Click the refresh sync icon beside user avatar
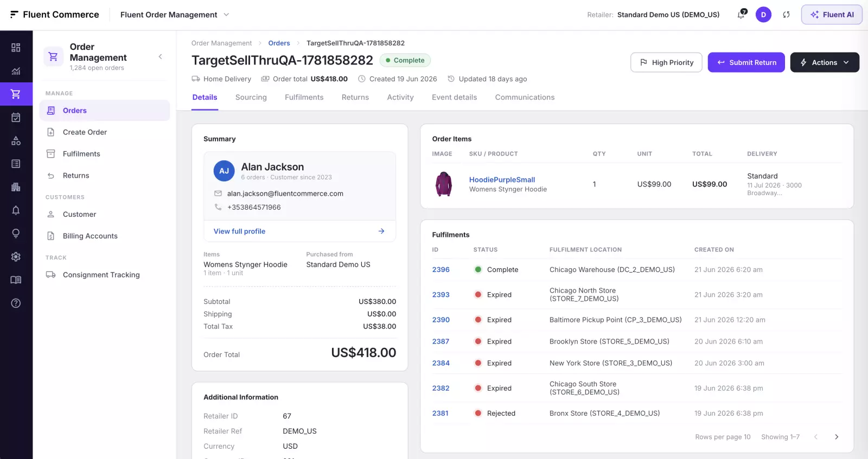This screenshot has height=459, width=868. click(786, 15)
